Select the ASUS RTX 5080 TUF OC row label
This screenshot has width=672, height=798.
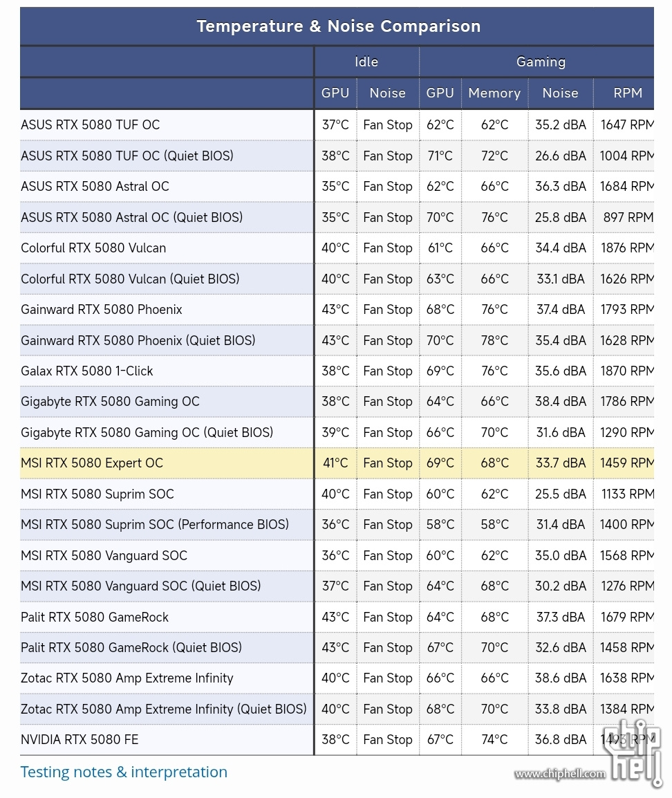(x=90, y=124)
